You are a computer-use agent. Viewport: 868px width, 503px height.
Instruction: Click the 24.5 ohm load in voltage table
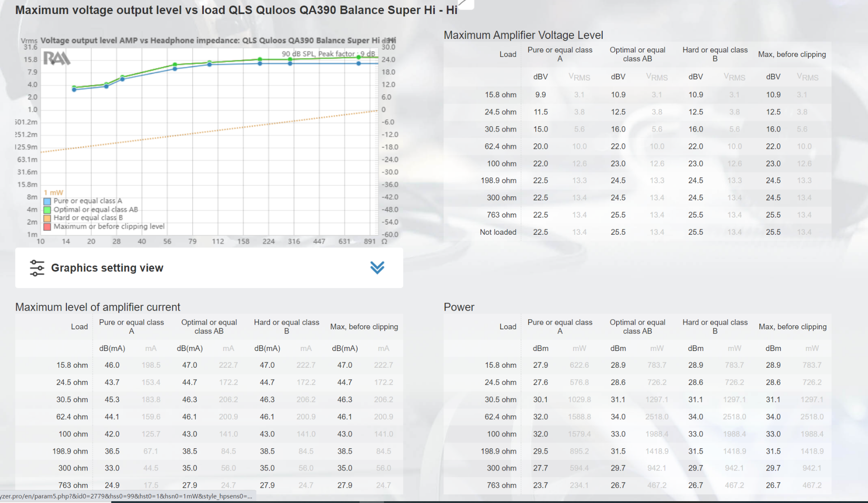pyautogui.click(x=500, y=112)
